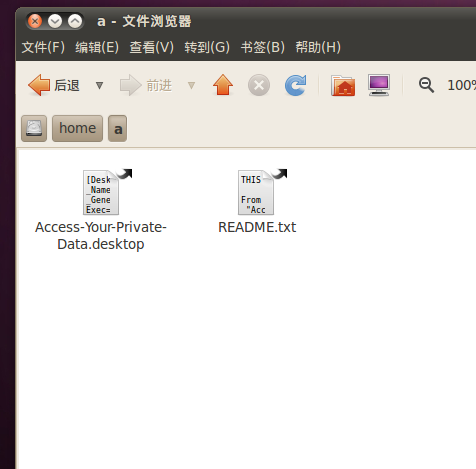Viewport: 476px width, 469px height.
Task: Click the grayed Forward arrow icon
Action: [130, 85]
